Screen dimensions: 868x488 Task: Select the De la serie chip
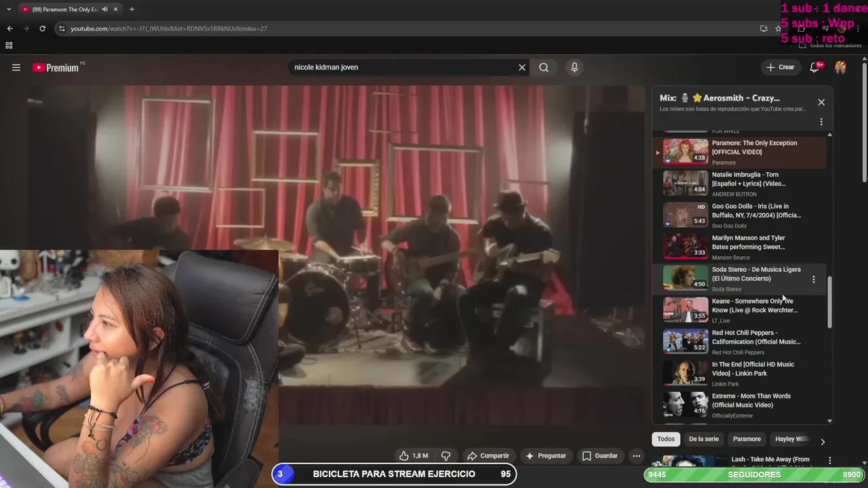(x=704, y=439)
